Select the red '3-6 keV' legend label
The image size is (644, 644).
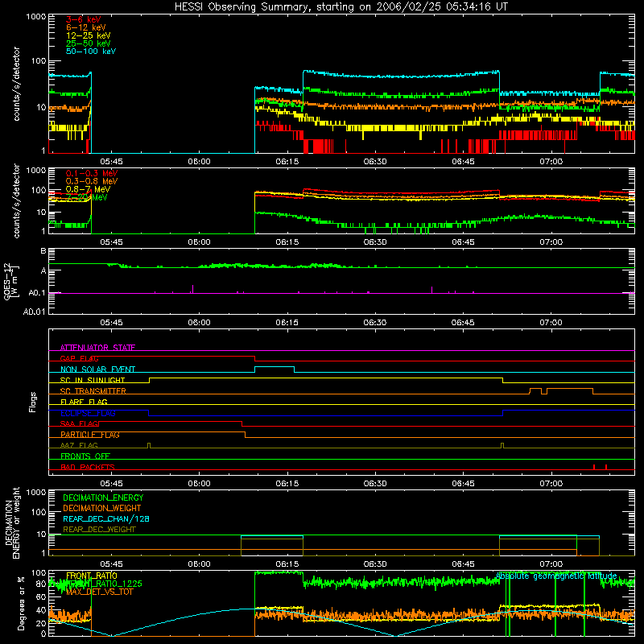coord(84,19)
